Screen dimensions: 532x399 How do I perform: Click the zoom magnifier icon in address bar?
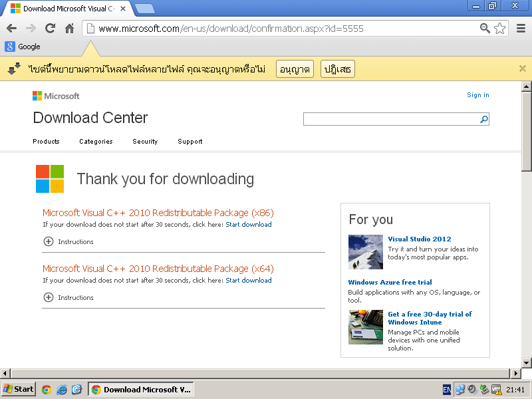485,29
